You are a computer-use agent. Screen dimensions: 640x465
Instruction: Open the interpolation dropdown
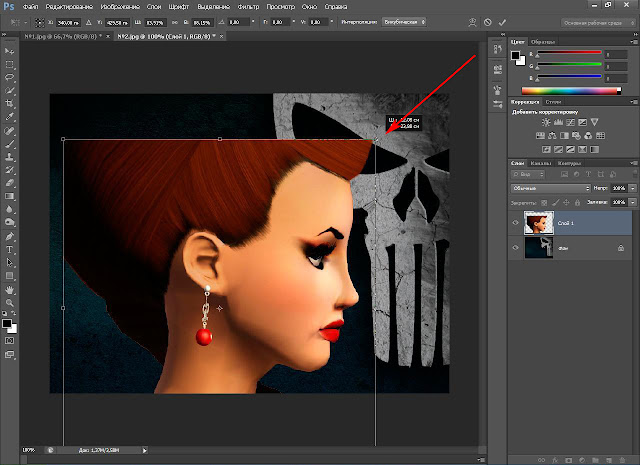[404, 22]
